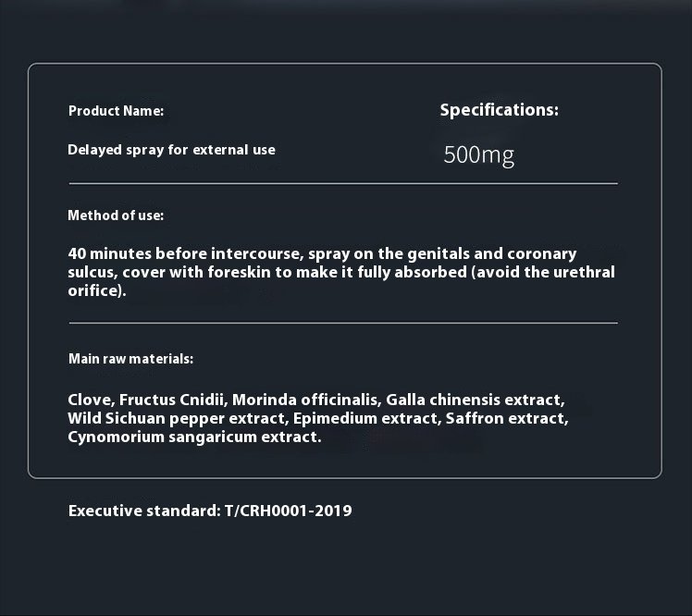Click the divider line above raw materials

click(x=343, y=323)
